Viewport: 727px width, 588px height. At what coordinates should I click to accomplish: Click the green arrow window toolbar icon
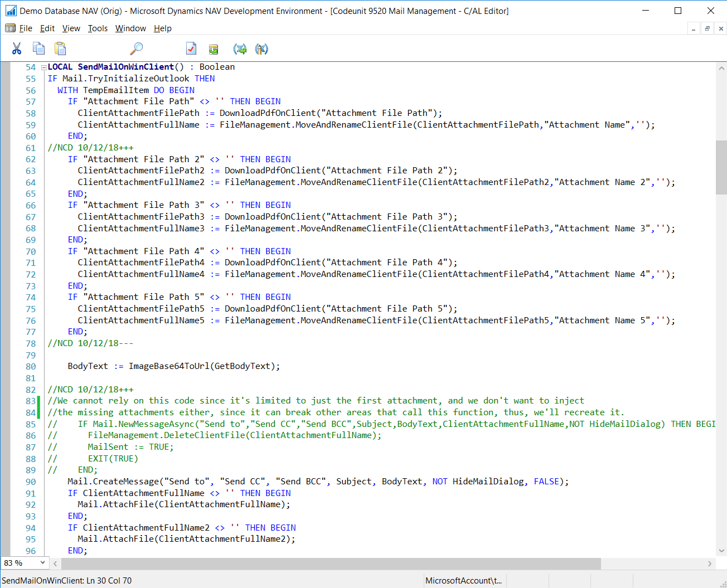coord(214,50)
